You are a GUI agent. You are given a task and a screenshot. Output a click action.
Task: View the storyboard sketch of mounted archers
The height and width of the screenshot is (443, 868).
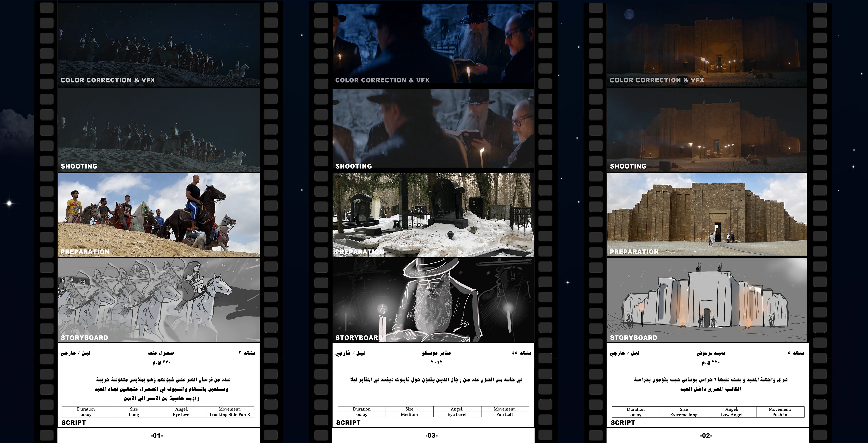pyautogui.click(x=159, y=300)
